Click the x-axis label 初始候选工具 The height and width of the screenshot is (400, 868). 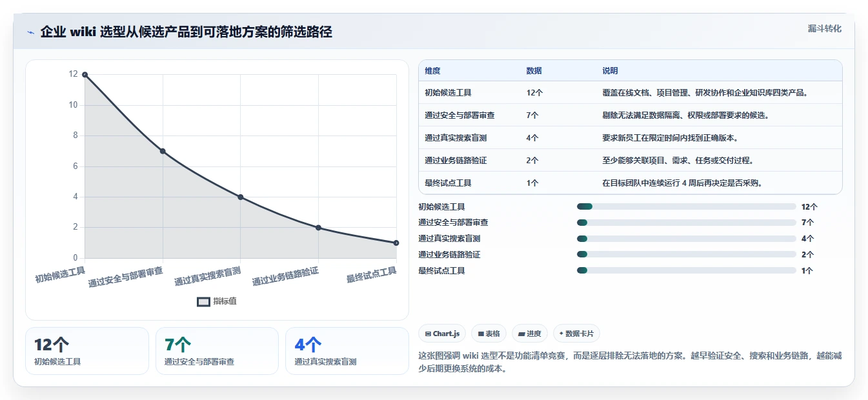click(x=60, y=275)
